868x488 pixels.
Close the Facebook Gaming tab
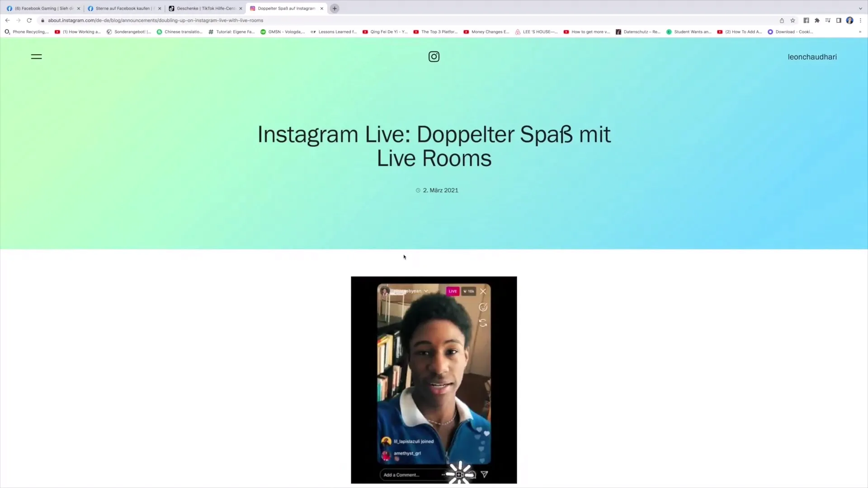pos(78,9)
